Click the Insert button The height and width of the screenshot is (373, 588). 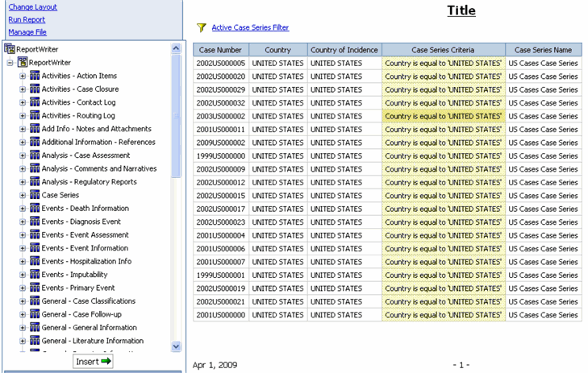click(93, 362)
